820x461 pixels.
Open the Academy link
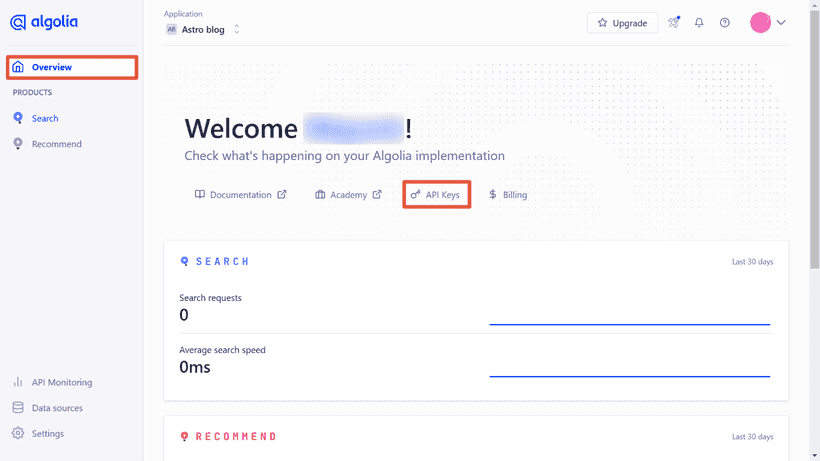click(x=348, y=195)
